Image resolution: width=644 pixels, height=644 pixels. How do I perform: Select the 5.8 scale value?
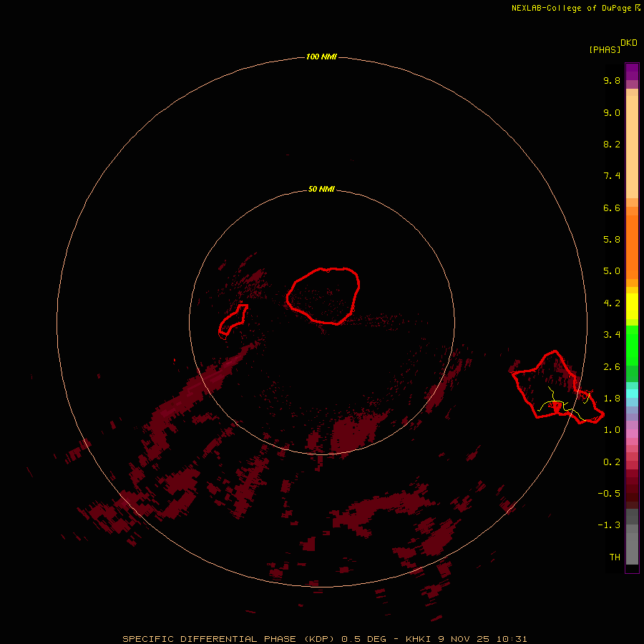pos(612,240)
